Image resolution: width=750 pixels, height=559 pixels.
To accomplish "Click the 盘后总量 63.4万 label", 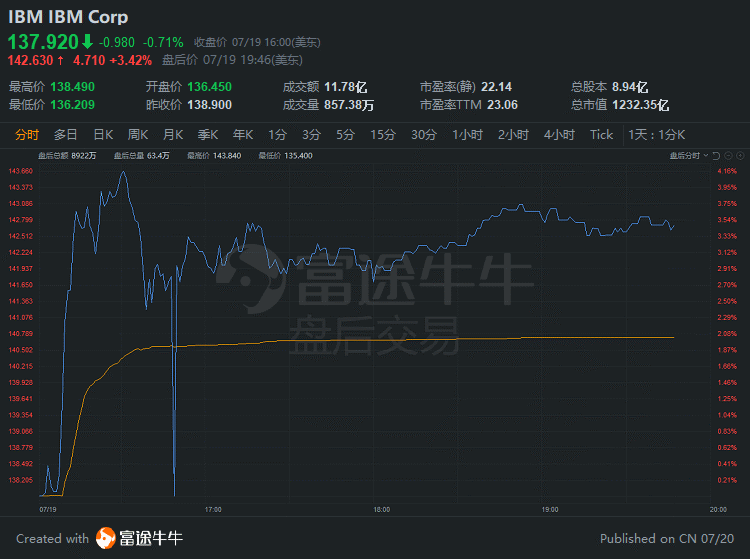I will pos(142,156).
